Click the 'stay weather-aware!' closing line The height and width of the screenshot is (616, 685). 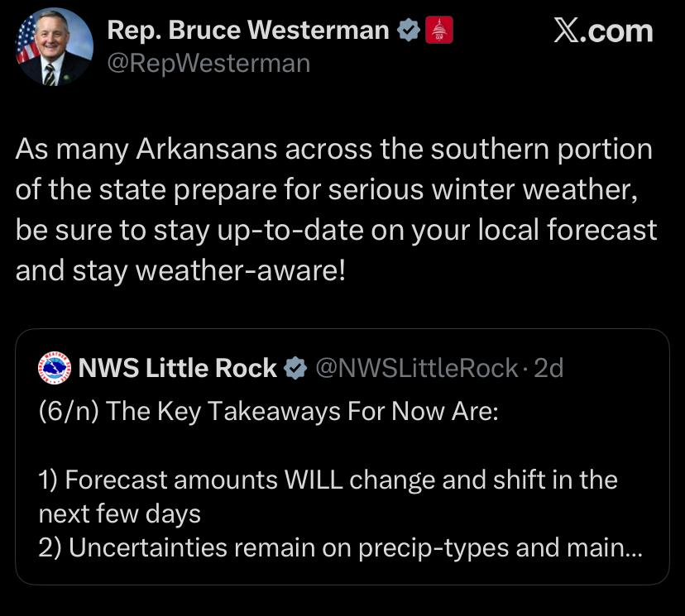tap(180, 271)
